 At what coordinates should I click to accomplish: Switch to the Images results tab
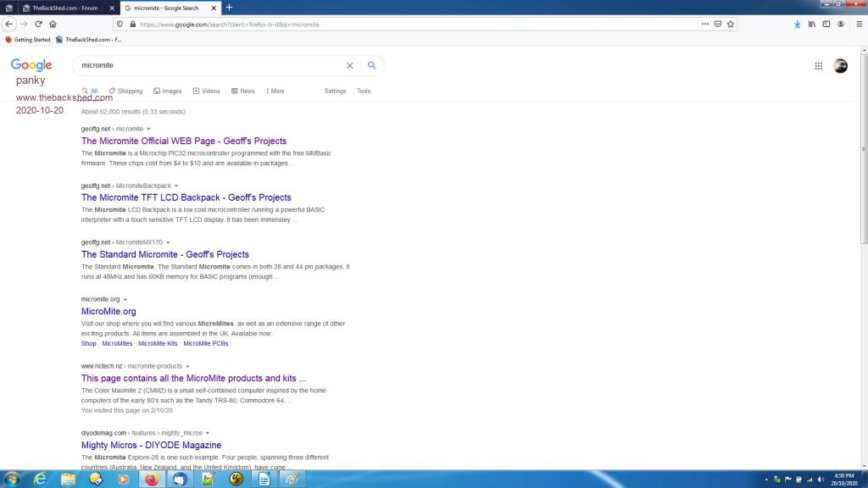coord(168,91)
